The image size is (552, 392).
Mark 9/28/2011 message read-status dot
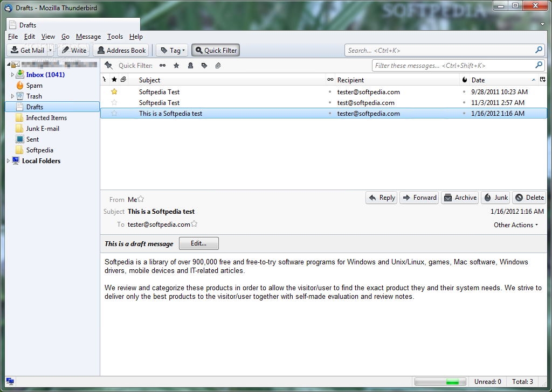(330, 92)
